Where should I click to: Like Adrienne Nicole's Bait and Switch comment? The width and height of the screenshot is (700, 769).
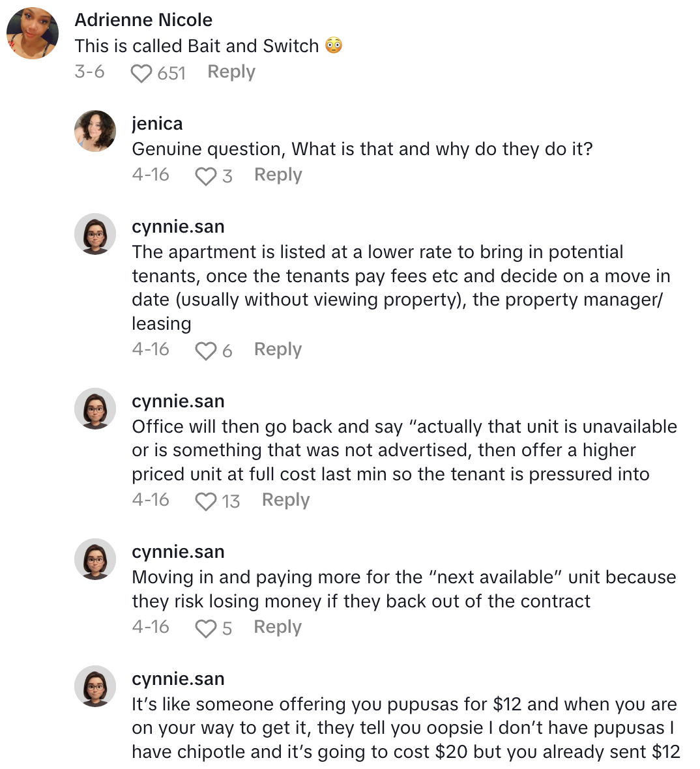pyautogui.click(x=141, y=74)
